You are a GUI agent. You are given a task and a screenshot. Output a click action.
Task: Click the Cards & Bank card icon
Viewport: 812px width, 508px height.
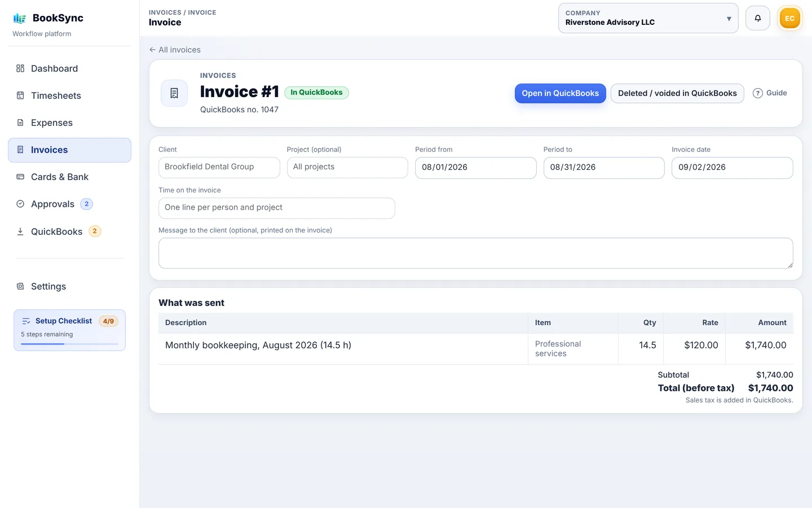tap(20, 177)
